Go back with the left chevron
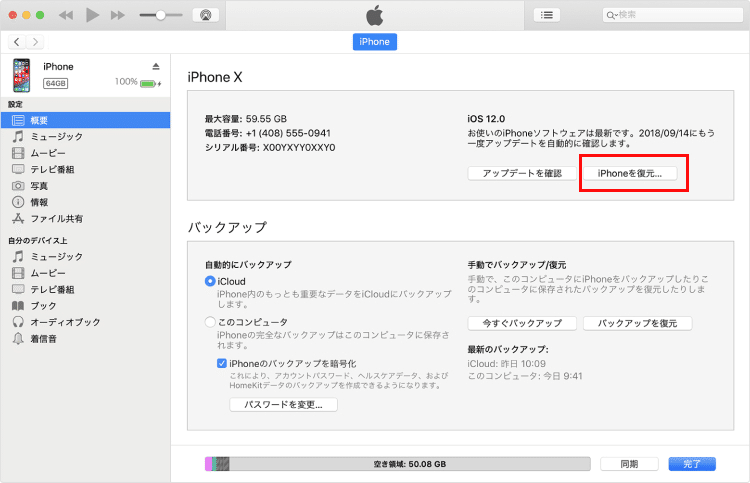Screen dimensions: 750x483 tap(17, 42)
